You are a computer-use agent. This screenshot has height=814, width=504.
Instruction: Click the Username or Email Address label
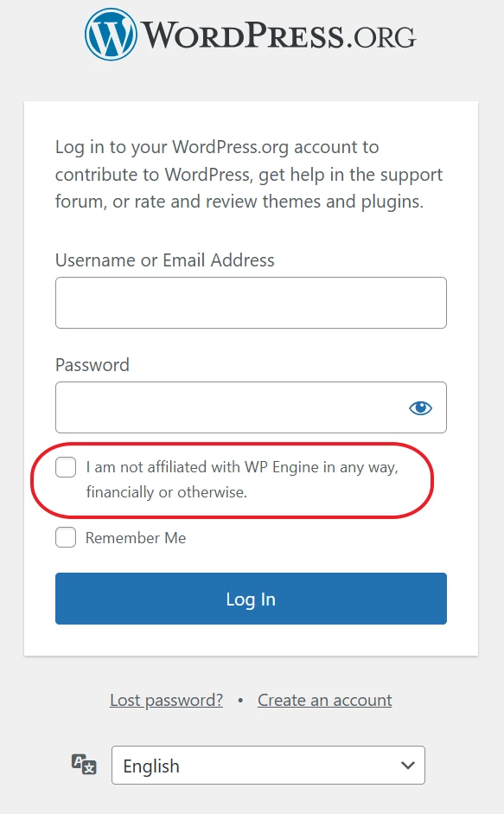[163, 260]
